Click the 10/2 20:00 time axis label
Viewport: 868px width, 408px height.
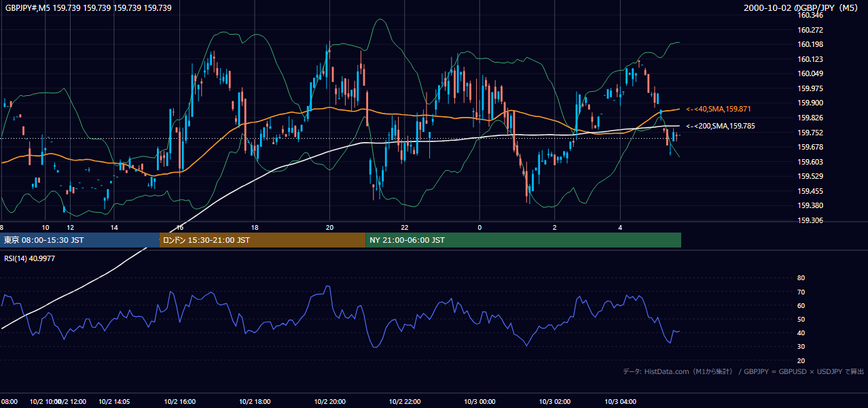coord(330,402)
